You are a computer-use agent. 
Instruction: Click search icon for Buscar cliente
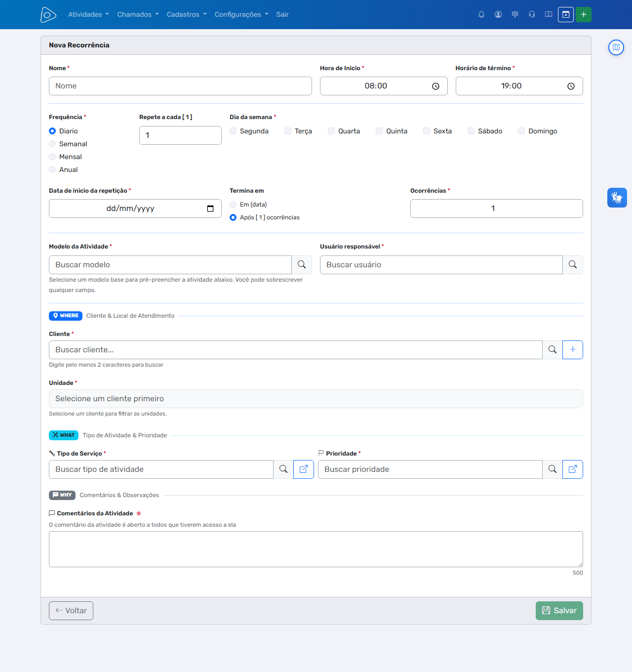tap(553, 350)
